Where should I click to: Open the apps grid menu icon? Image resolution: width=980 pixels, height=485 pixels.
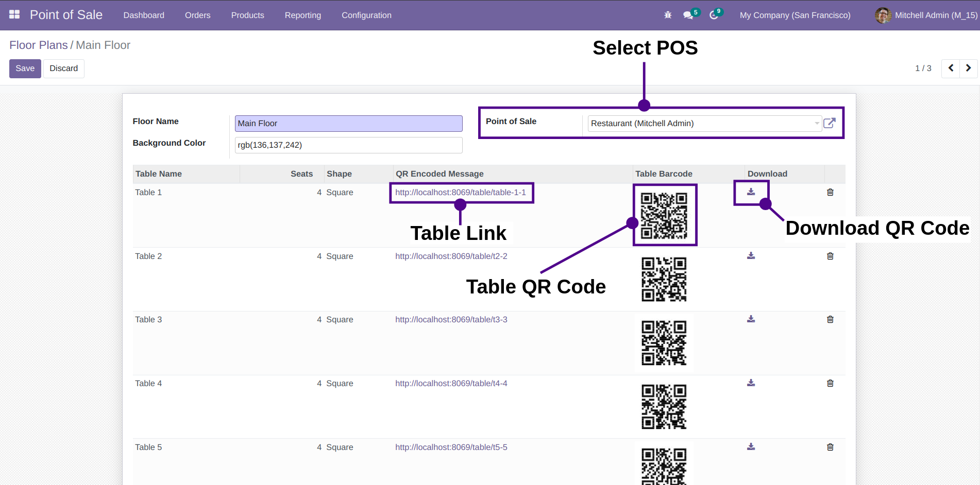tap(14, 15)
